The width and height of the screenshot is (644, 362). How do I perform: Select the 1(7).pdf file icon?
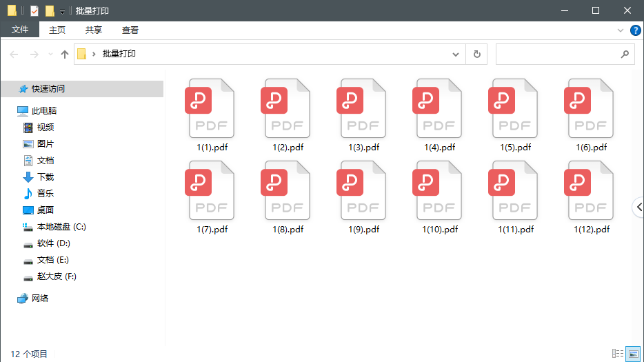tap(210, 190)
